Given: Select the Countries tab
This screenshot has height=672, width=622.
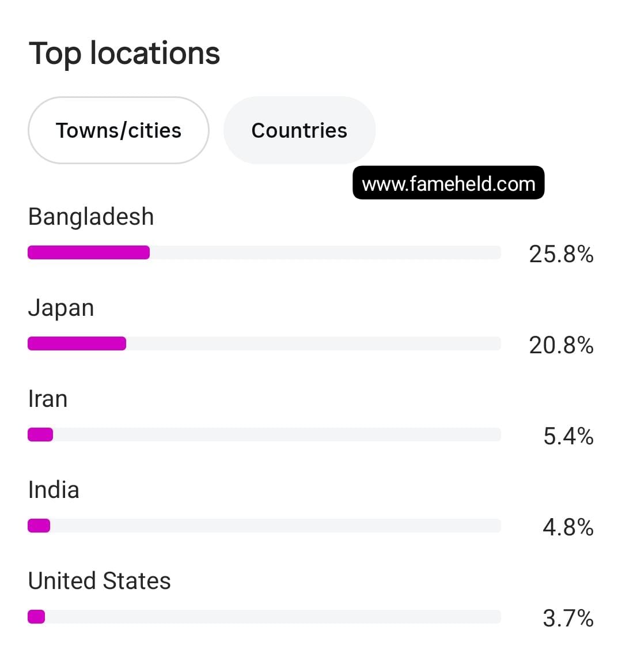Looking at the screenshot, I should click(x=299, y=130).
